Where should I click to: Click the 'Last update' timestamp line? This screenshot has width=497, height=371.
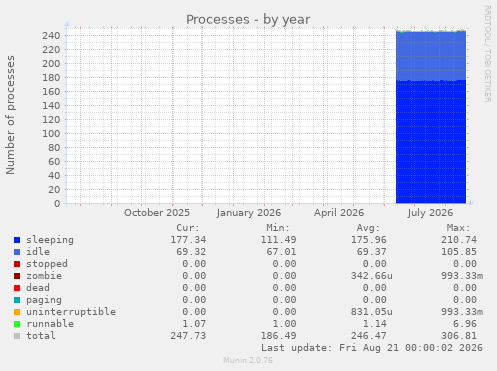372,348
